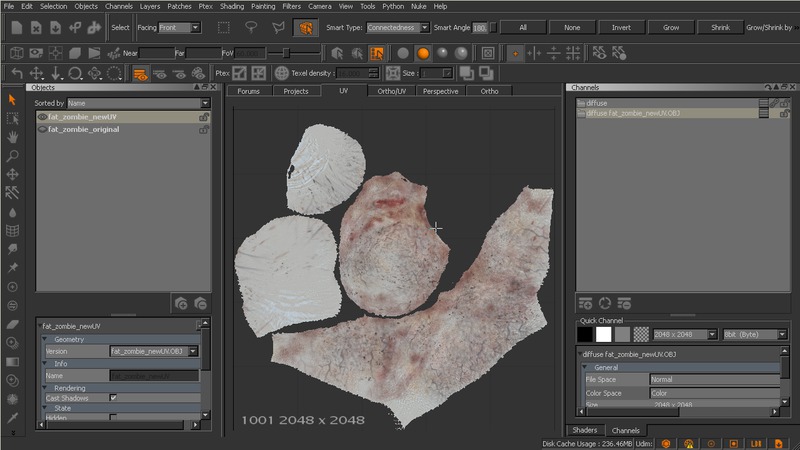This screenshot has width=800, height=450.
Task: Click the Grow selection button
Action: [671, 27]
